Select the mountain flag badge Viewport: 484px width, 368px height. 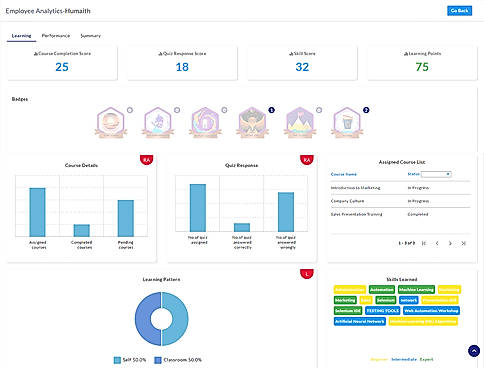pyautogui.click(x=300, y=122)
